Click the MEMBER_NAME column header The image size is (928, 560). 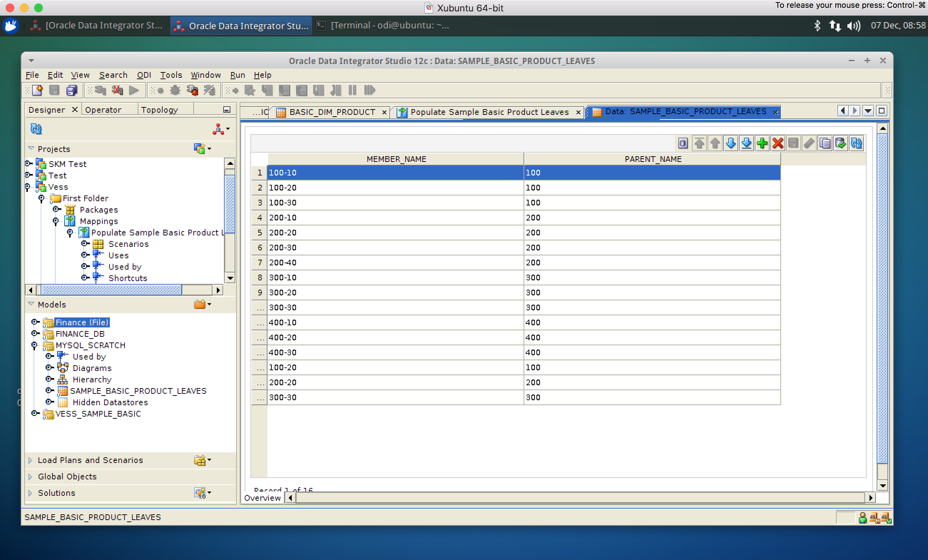396,159
